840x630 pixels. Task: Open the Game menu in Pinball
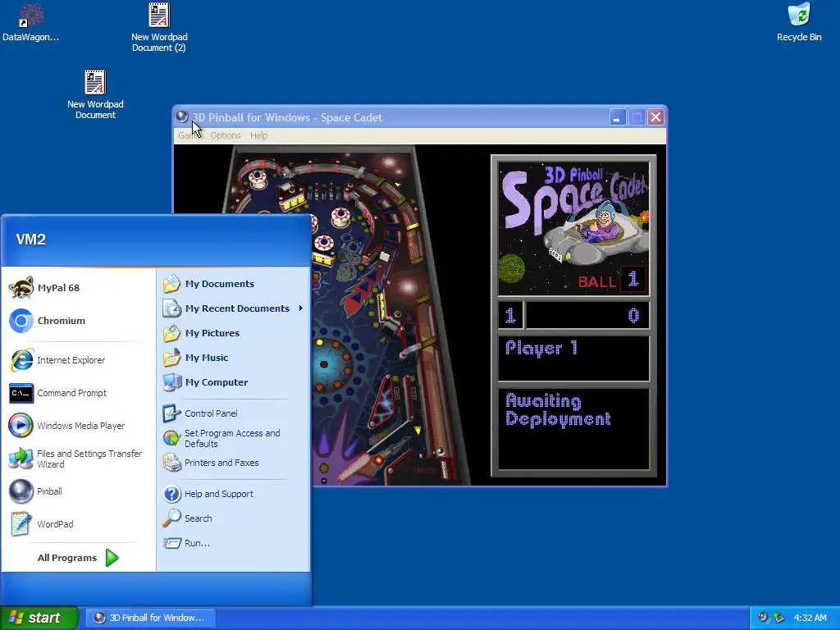click(x=189, y=135)
